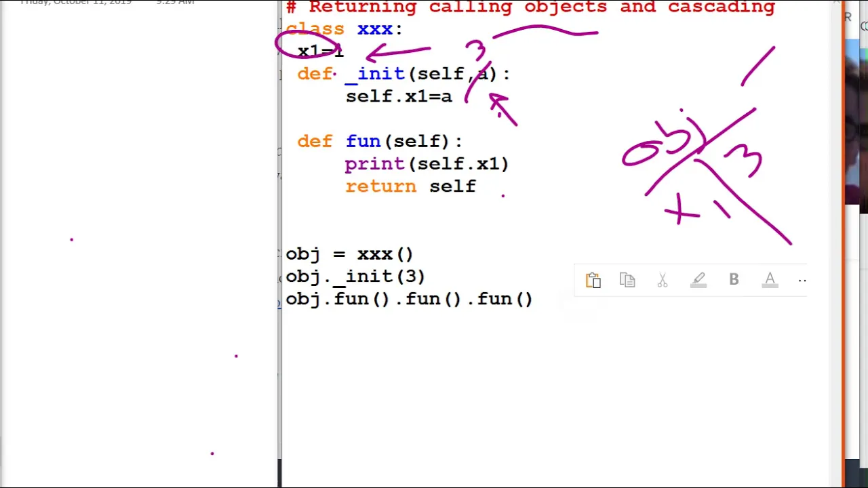Viewport: 868px width, 488px height.
Task: Toggle Bold formatting in mini toolbar
Action: point(734,280)
